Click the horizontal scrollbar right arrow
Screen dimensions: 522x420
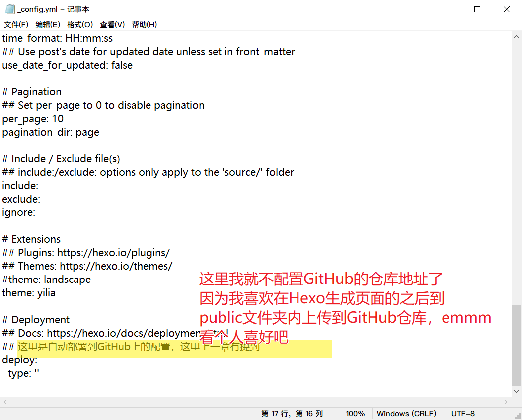506,402
